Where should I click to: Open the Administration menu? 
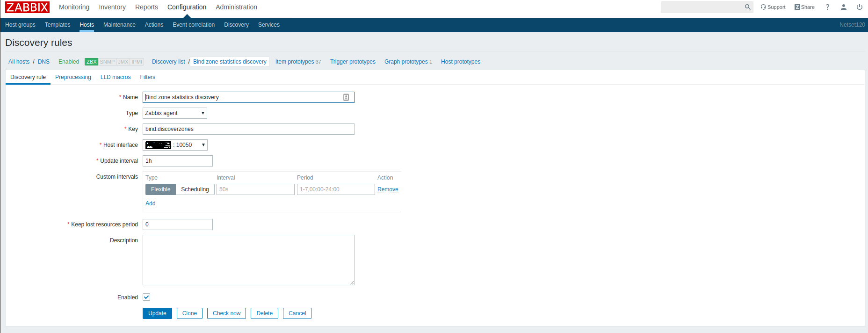(236, 7)
